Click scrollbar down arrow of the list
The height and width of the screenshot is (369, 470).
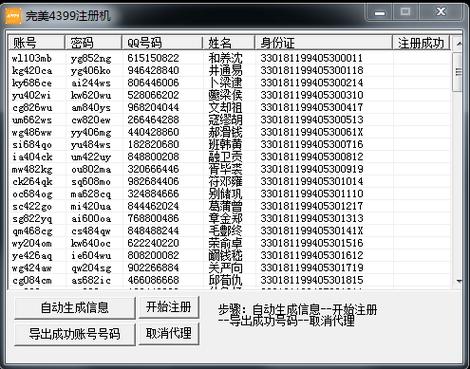pyautogui.click(x=459, y=281)
